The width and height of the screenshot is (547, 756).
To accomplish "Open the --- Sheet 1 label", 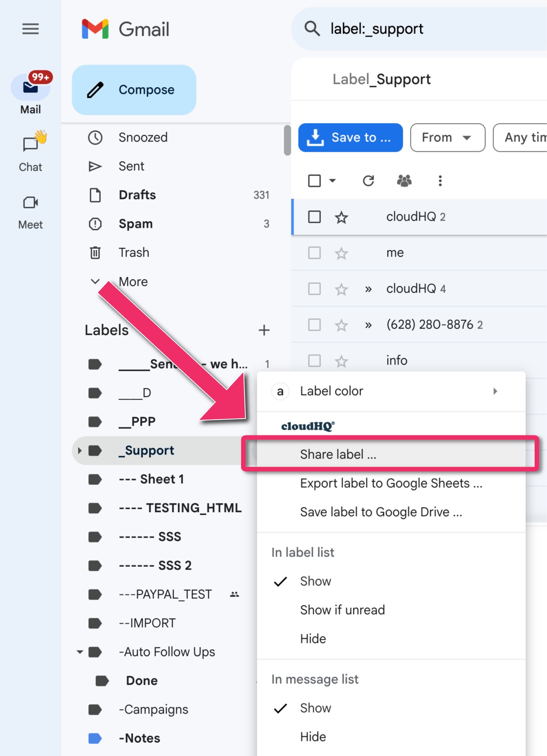I will (x=151, y=479).
